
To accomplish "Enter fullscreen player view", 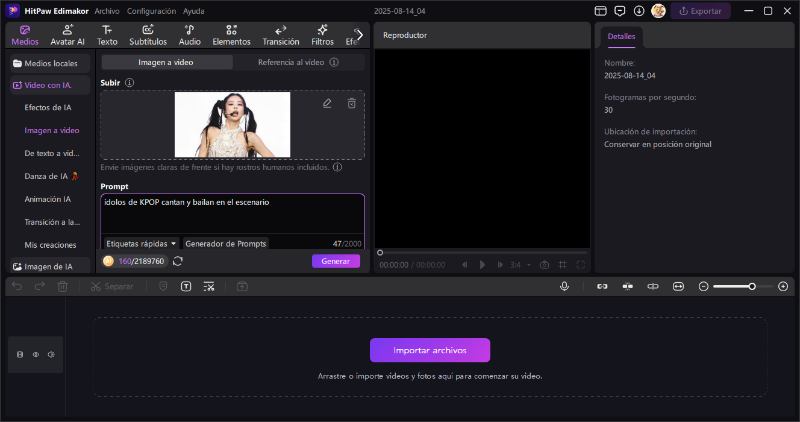I will pyautogui.click(x=581, y=265).
